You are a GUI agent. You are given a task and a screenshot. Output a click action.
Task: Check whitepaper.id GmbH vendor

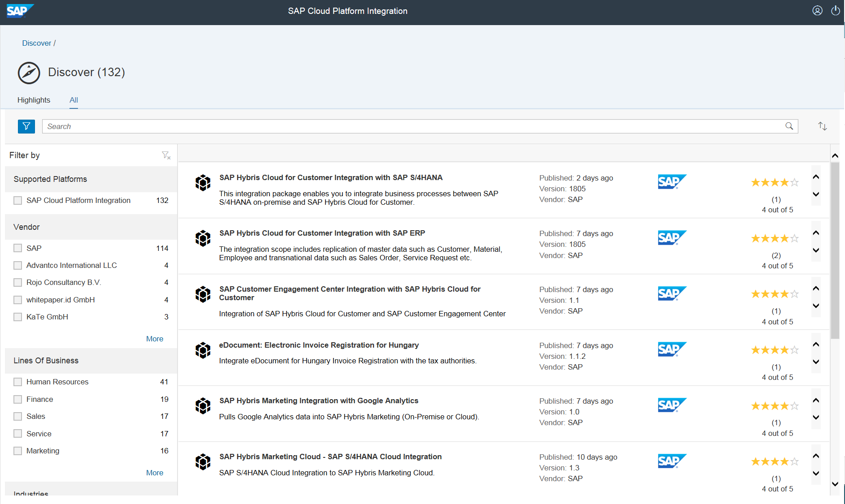[x=18, y=300]
